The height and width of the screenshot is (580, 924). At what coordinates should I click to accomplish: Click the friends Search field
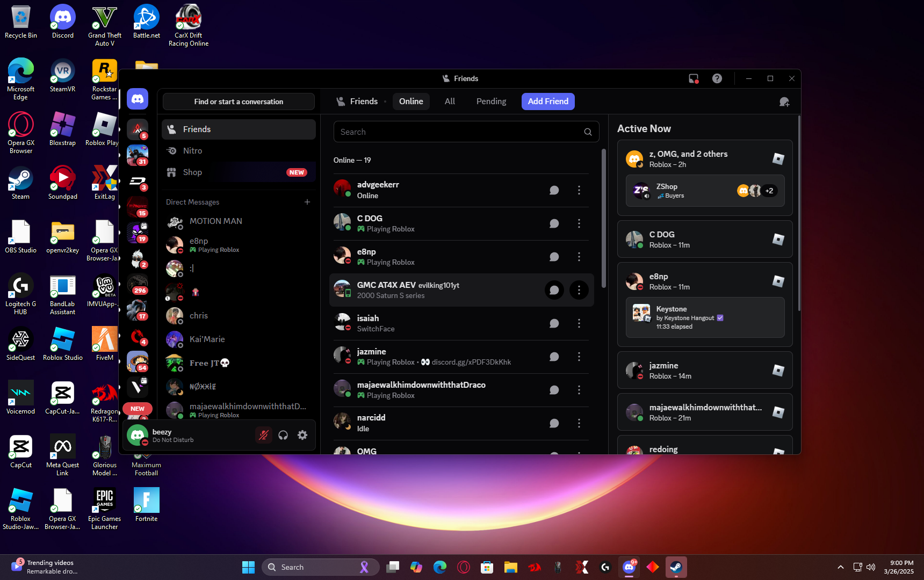pos(466,132)
